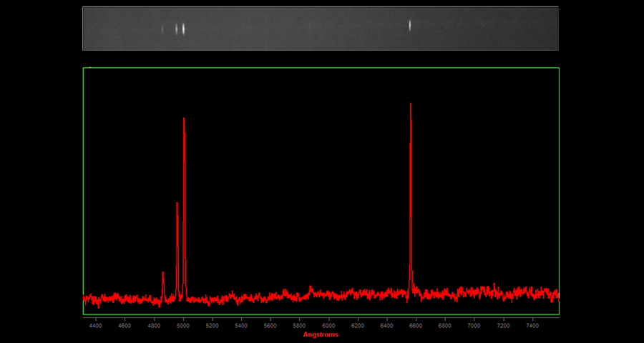Click the 5600 wavelength axis label
The image size is (644, 343).
tap(270, 325)
